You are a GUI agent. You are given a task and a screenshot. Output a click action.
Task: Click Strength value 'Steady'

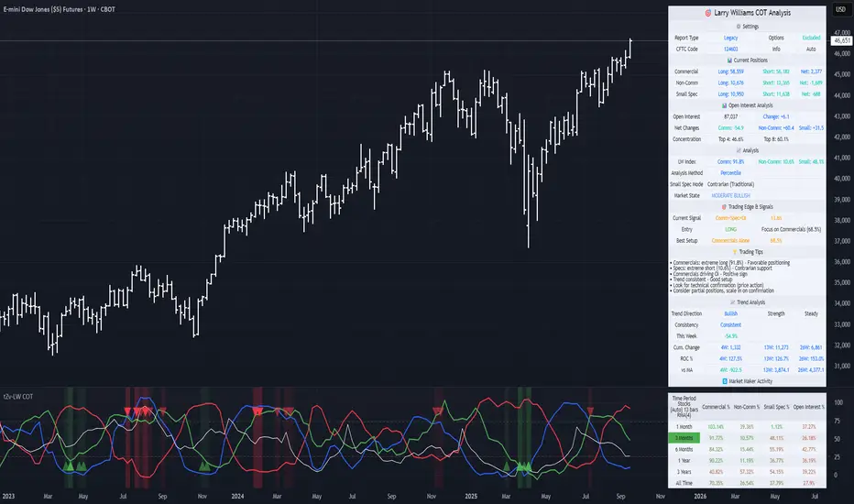click(x=811, y=313)
